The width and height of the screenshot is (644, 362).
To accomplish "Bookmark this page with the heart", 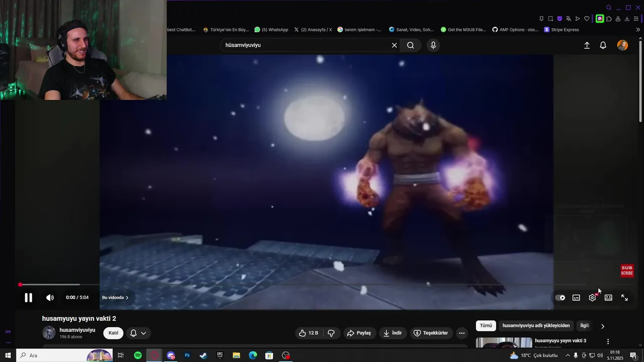I will tap(587, 19).
